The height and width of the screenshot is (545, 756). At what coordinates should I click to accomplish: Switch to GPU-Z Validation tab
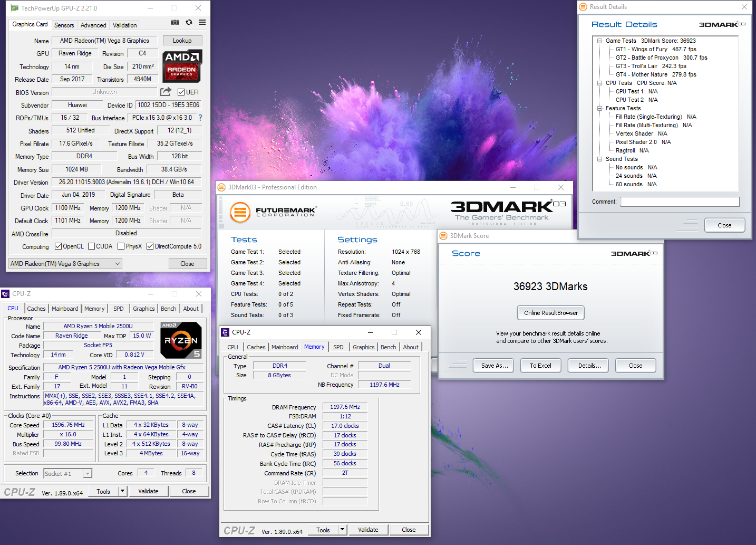coord(124,25)
